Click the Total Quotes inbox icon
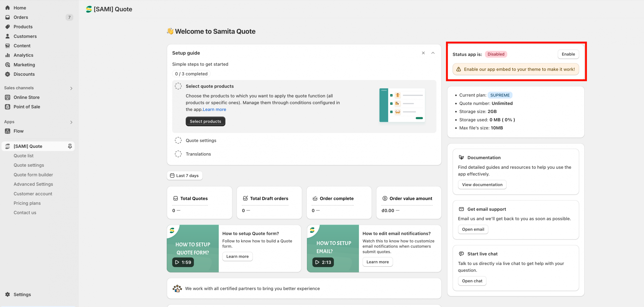 (x=176, y=198)
